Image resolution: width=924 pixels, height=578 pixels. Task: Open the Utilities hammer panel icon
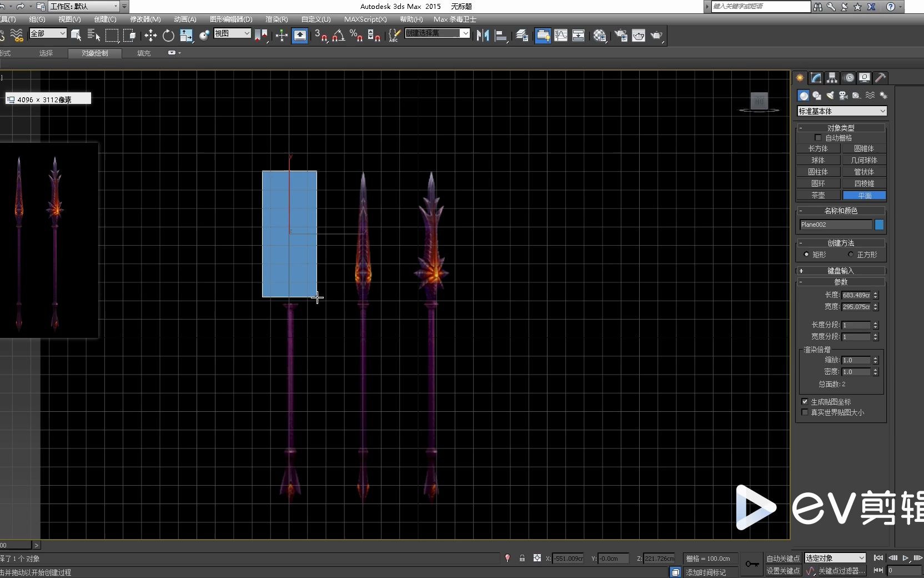880,78
